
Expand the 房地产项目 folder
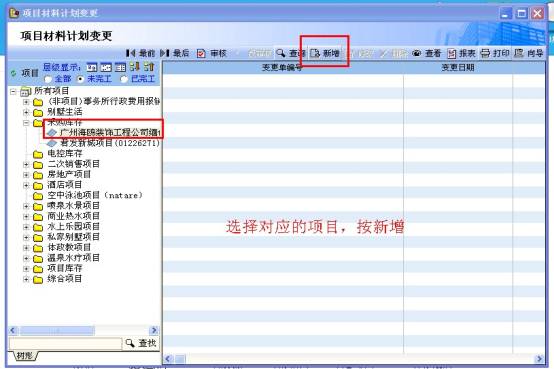tap(26, 175)
